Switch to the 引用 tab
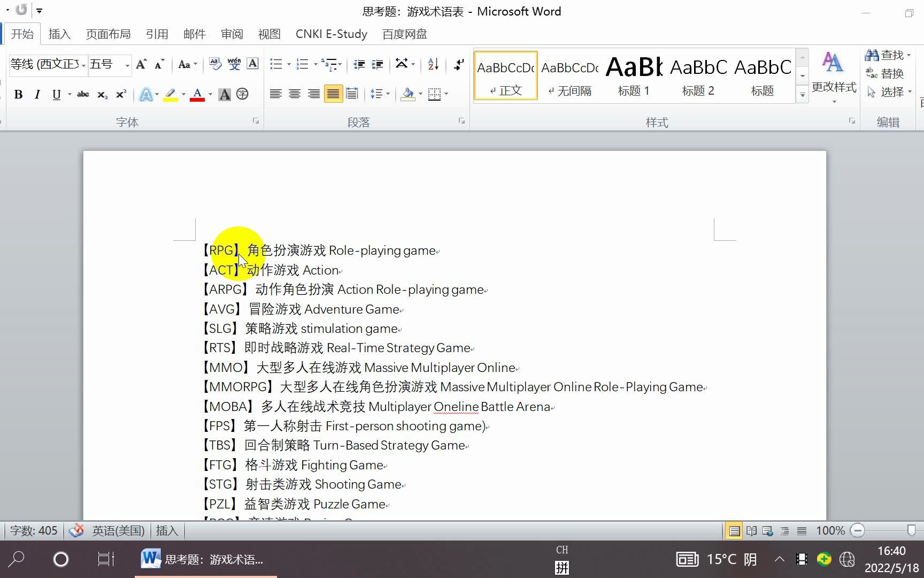This screenshot has width=924, height=578. tap(157, 34)
